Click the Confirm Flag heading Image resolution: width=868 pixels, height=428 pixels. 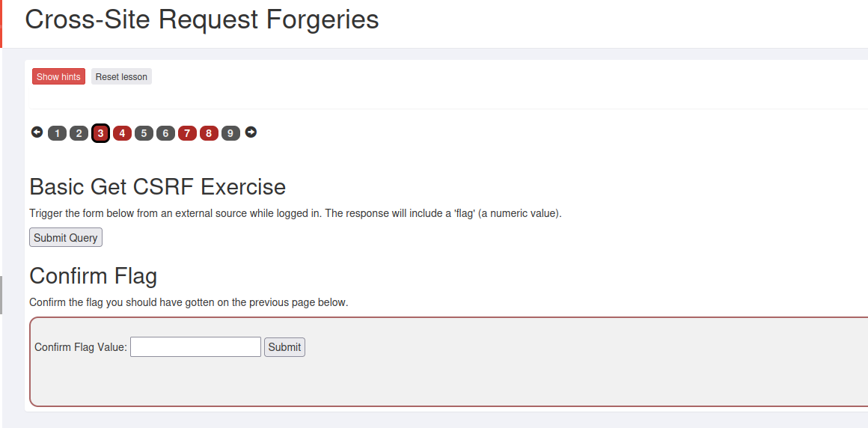[x=93, y=276]
